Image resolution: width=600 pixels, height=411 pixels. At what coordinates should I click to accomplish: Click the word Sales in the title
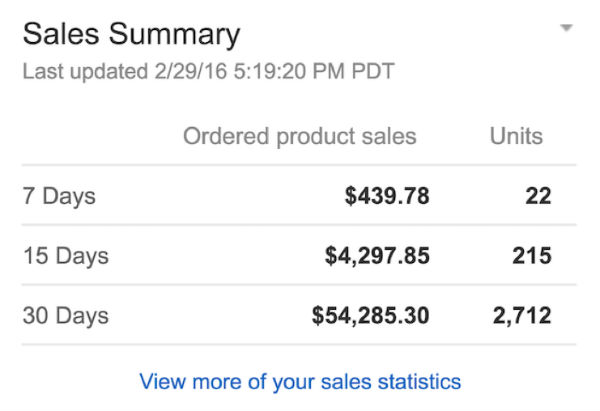(61, 34)
